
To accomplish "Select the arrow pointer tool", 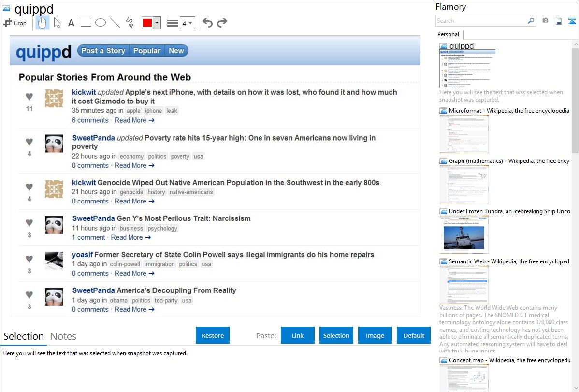I will 57,23.
